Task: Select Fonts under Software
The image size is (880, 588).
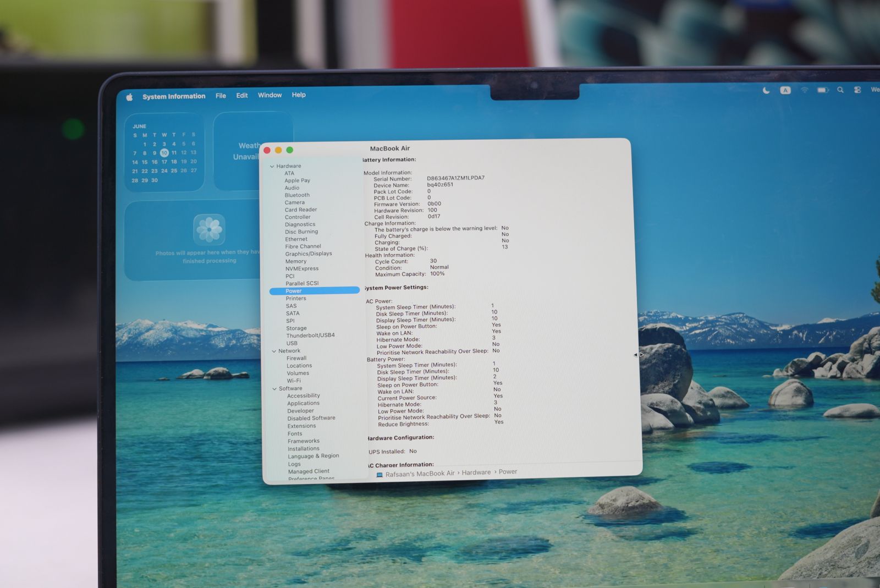Action: pyautogui.click(x=295, y=433)
